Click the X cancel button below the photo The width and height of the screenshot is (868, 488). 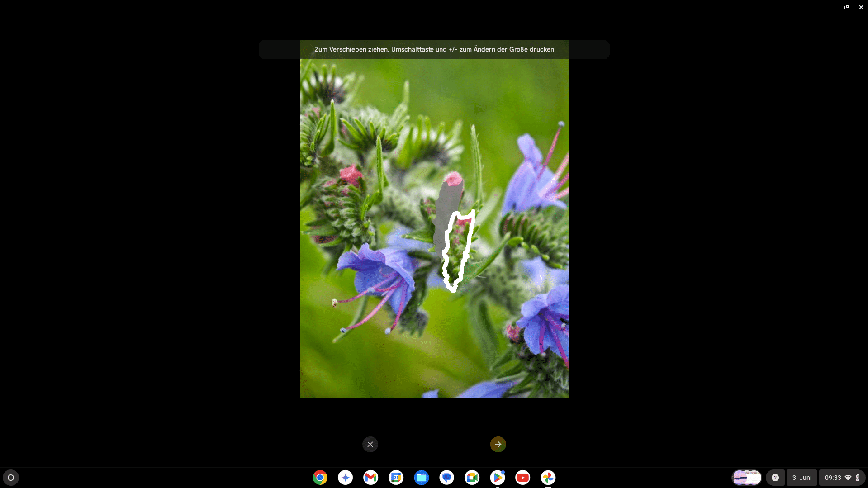[370, 444]
